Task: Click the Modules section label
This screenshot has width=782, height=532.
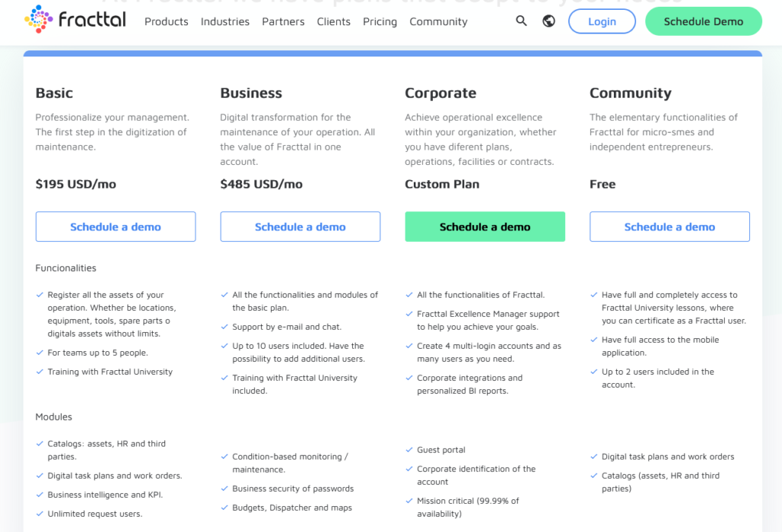Action: (x=54, y=417)
